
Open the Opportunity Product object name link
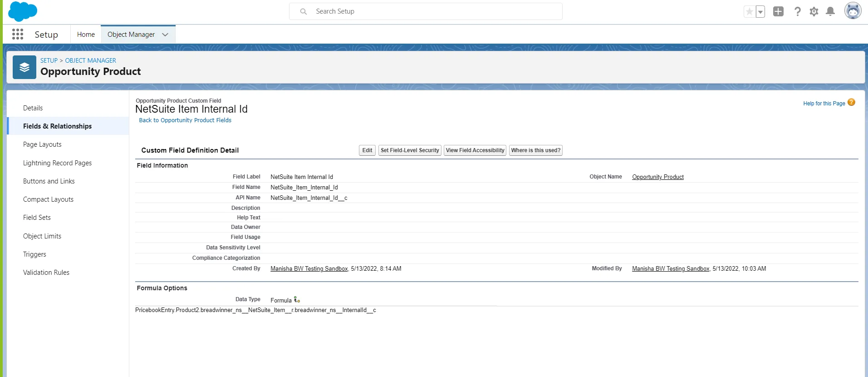coord(658,177)
